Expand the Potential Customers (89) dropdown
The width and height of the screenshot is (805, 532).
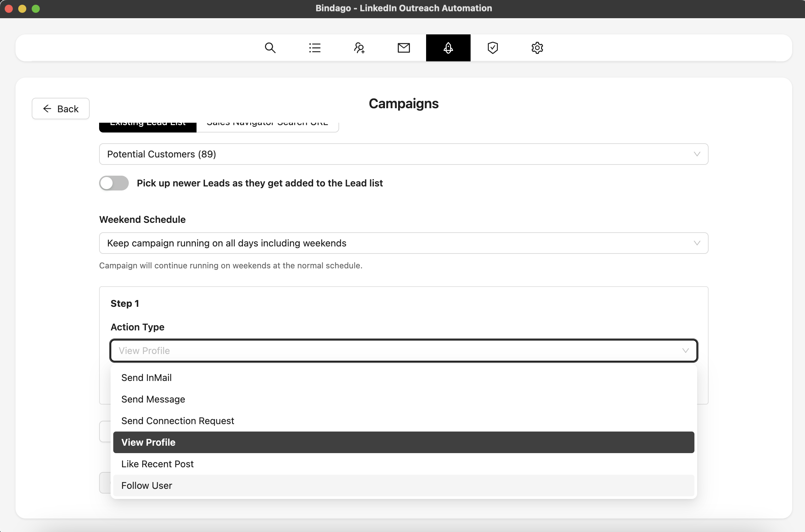pyautogui.click(x=404, y=154)
